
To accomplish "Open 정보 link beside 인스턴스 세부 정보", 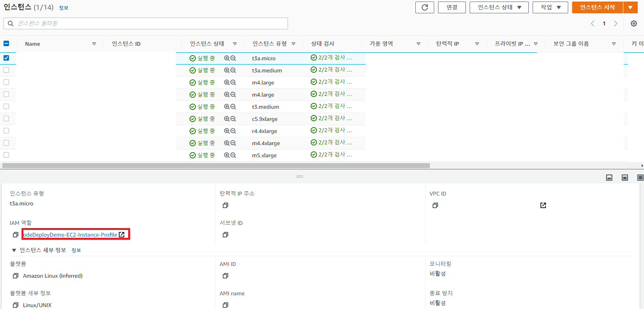I will (x=76, y=250).
